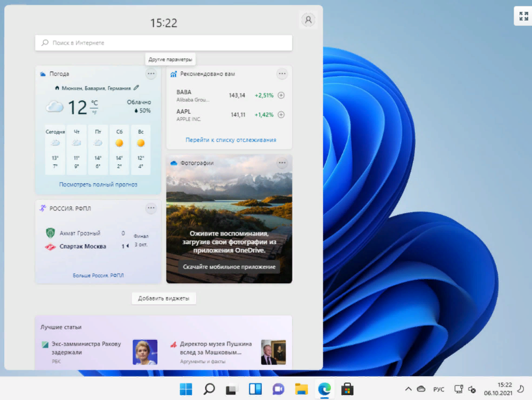532x400 pixels.
Task: Click the Rakova article photo thumbnail
Action: coord(145,352)
